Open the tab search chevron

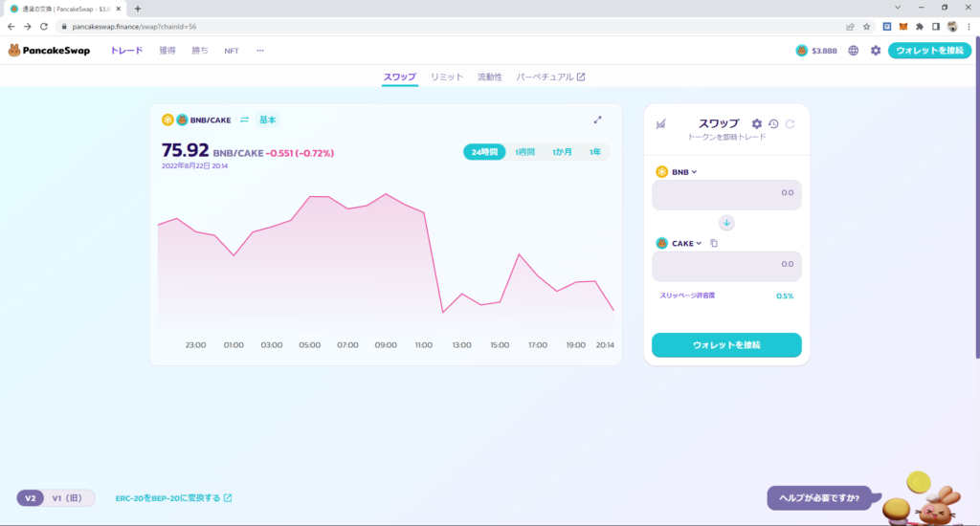tap(898, 8)
